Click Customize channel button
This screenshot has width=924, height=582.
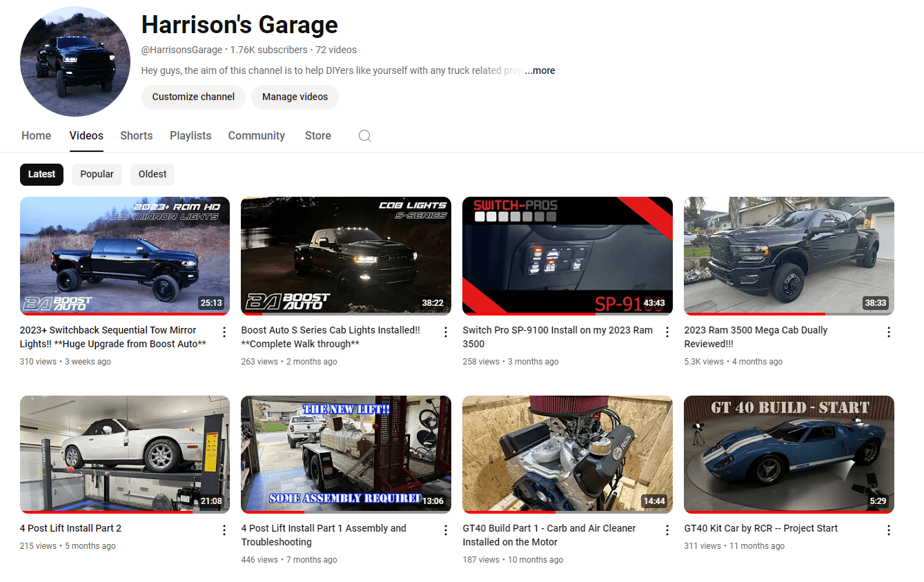point(193,97)
